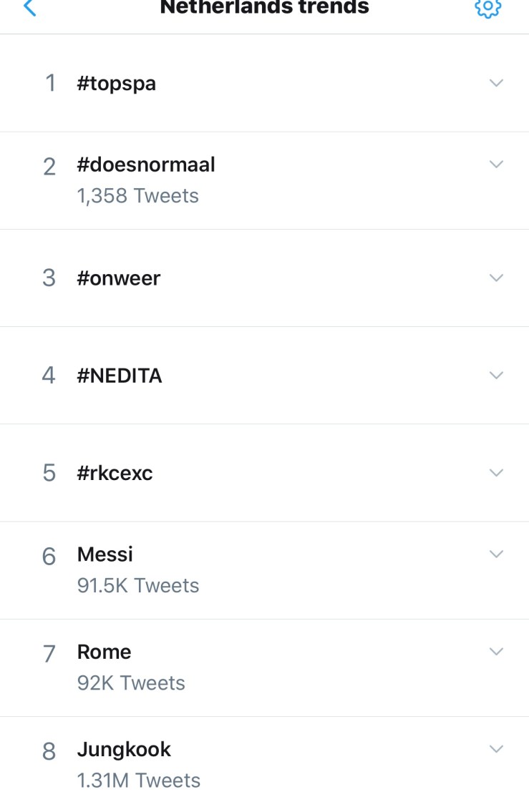The height and width of the screenshot is (812, 529).
Task: Open trends settings gear icon
Action: (487, 8)
